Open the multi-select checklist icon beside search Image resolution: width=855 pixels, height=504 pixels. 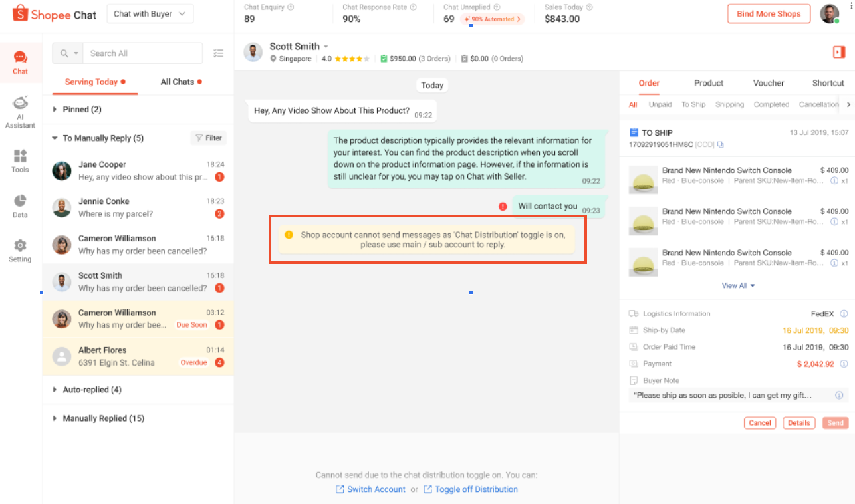click(x=218, y=53)
